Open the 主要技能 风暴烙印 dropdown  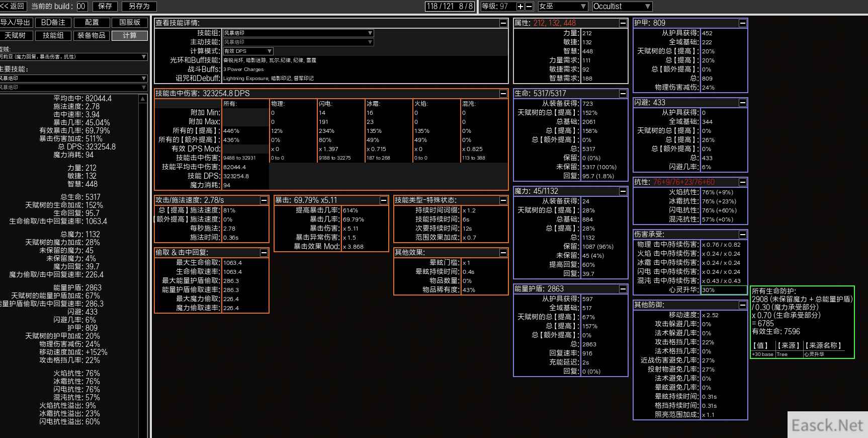click(73, 79)
